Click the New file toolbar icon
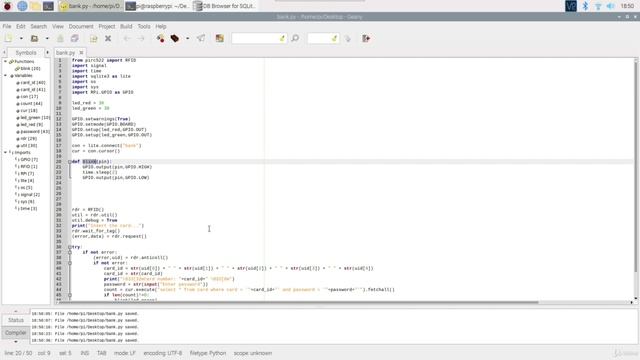The image size is (640, 360). tap(9, 38)
